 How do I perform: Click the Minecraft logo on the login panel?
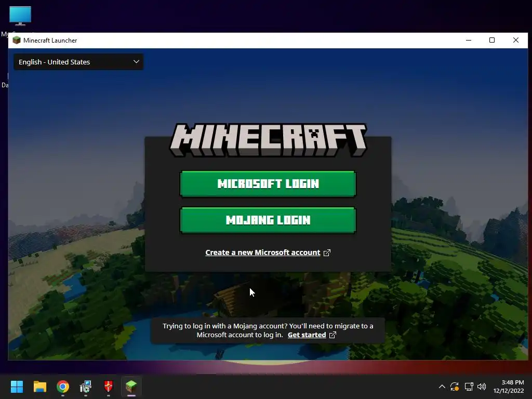[x=268, y=140]
